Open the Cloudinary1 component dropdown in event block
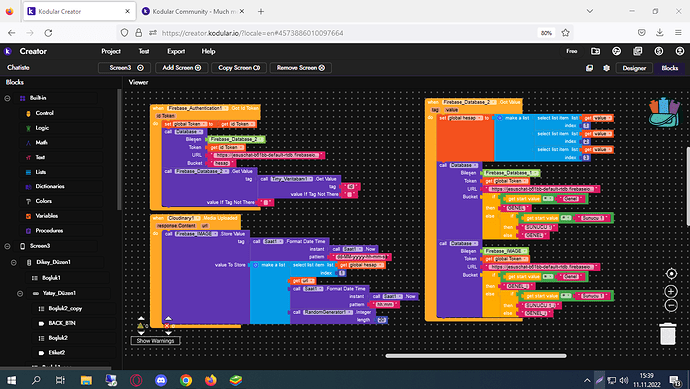 [x=184, y=218]
